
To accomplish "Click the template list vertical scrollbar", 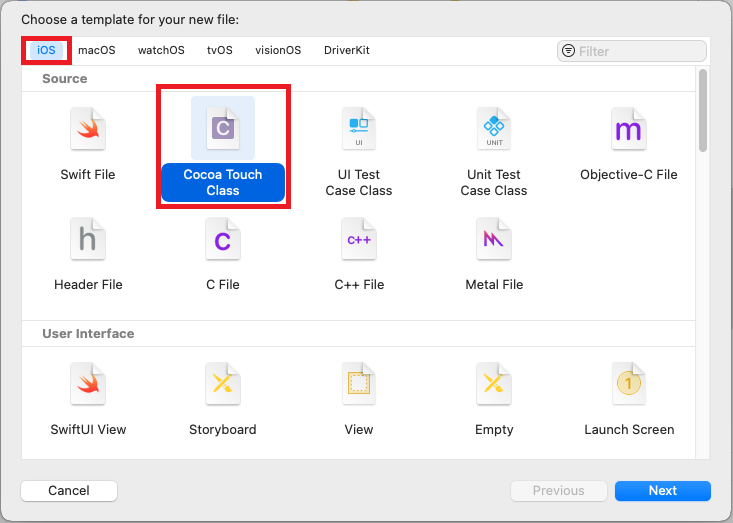I will [703, 111].
